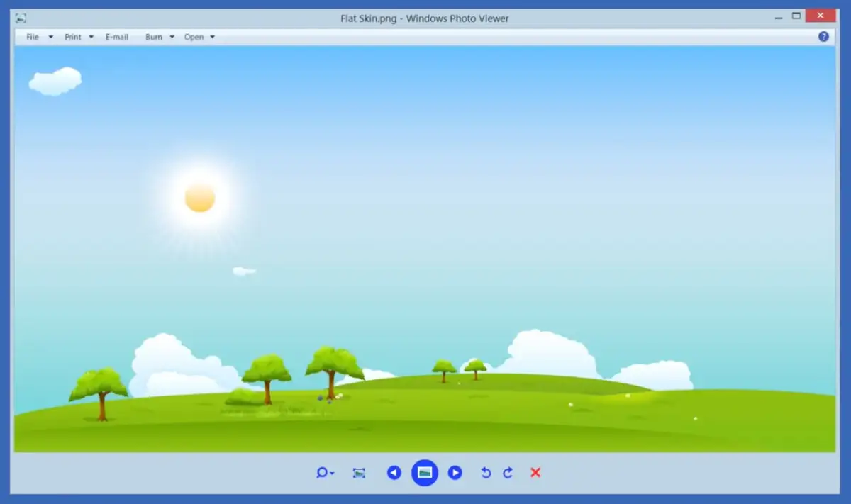Click the E-mail button
This screenshot has width=851, height=504.
point(117,37)
